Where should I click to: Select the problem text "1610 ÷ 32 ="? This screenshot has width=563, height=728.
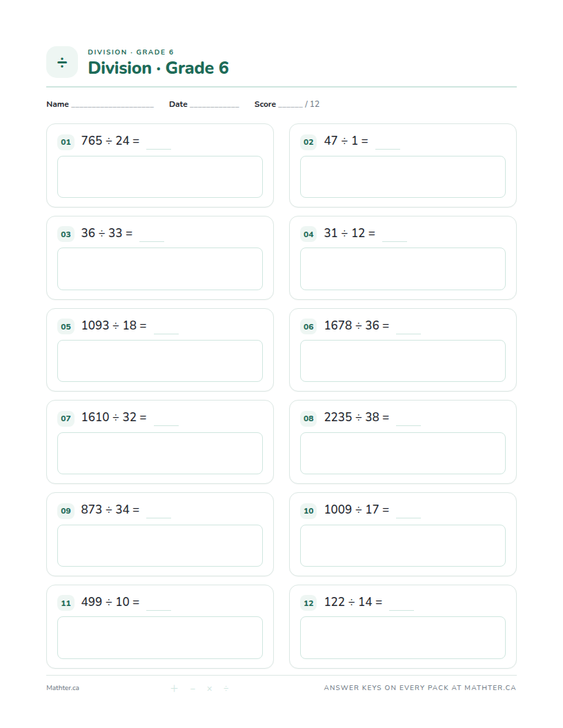(x=114, y=417)
